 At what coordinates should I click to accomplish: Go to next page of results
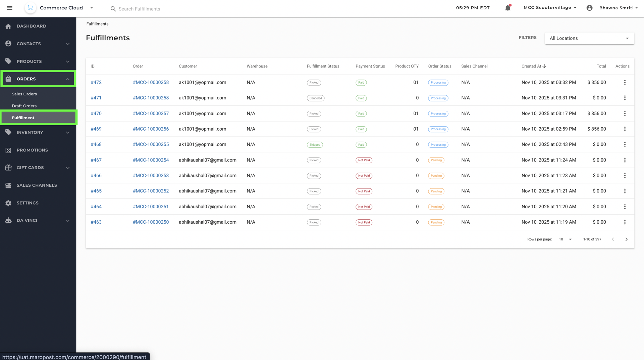[x=626, y=239]
